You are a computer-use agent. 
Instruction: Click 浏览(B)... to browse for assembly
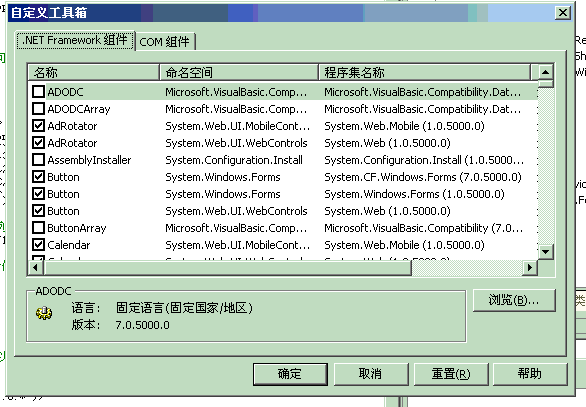(514, 300)
